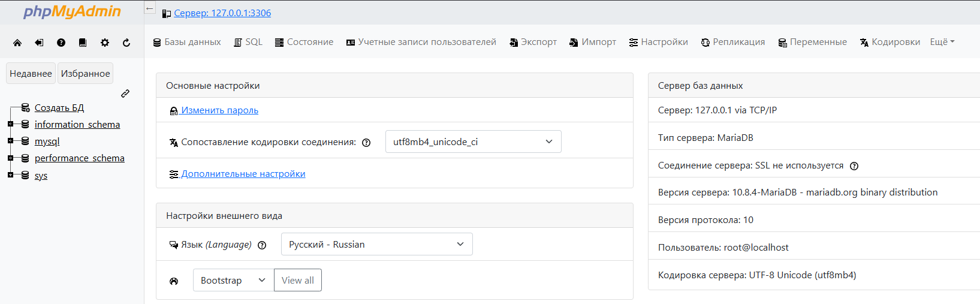Open connection collation dropdown utf8mb4_unicode_ci
This screenshot has width=980, height=304.
473,142
